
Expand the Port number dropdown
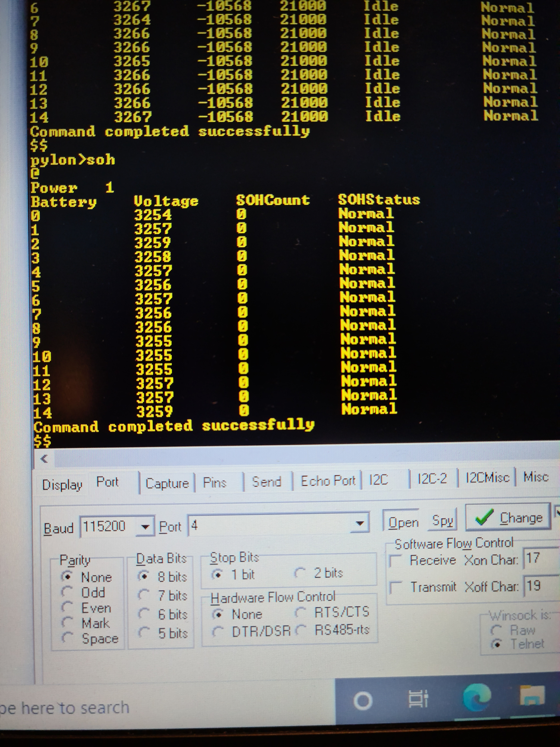click(x=360, y=524)
